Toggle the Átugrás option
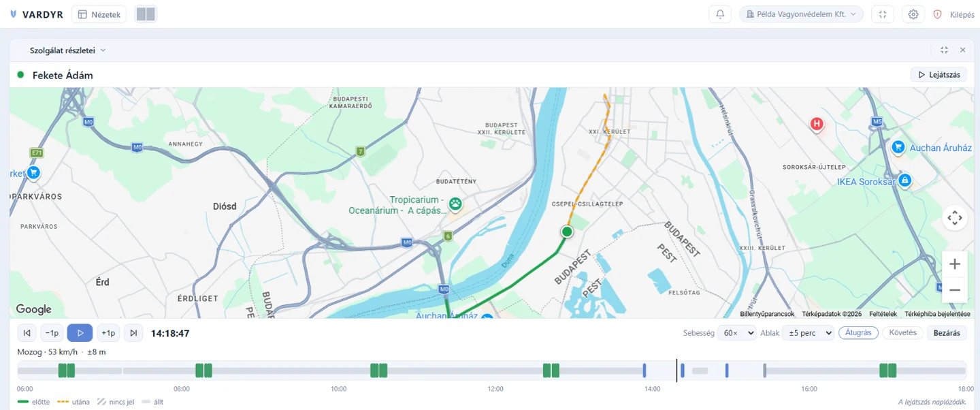The height and width of the screenshot is (410, 980). (858, 333)
